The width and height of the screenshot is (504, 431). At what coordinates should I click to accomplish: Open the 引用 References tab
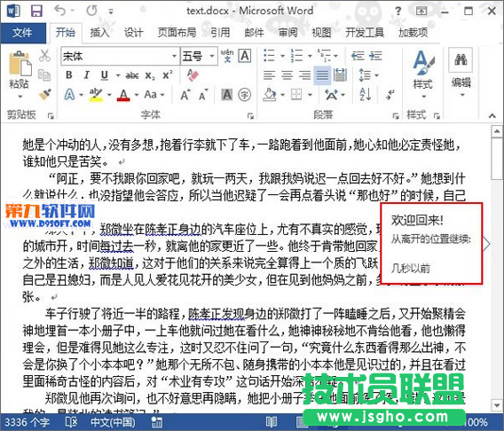(x=220, y=33)
